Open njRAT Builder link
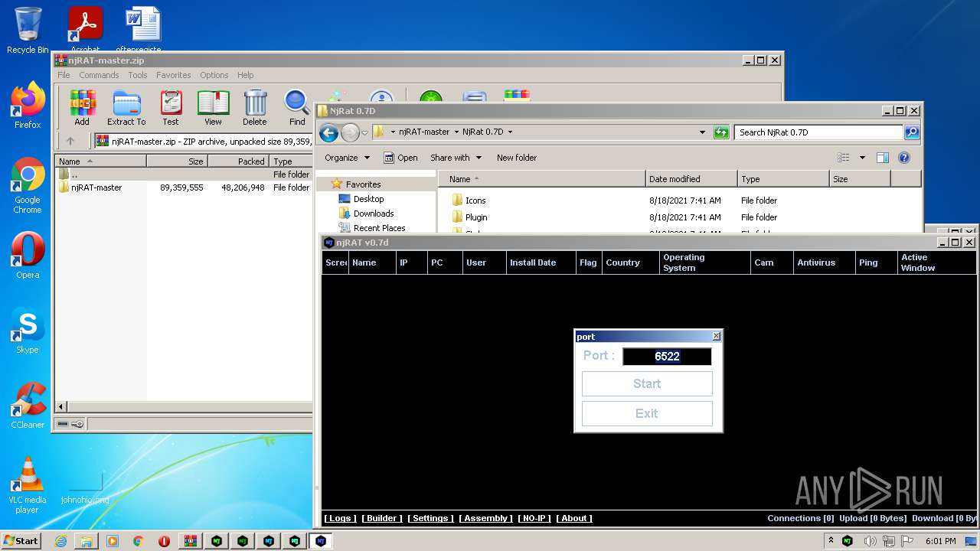The height and width of the screenshot is (551, 980). click(382, 518)
